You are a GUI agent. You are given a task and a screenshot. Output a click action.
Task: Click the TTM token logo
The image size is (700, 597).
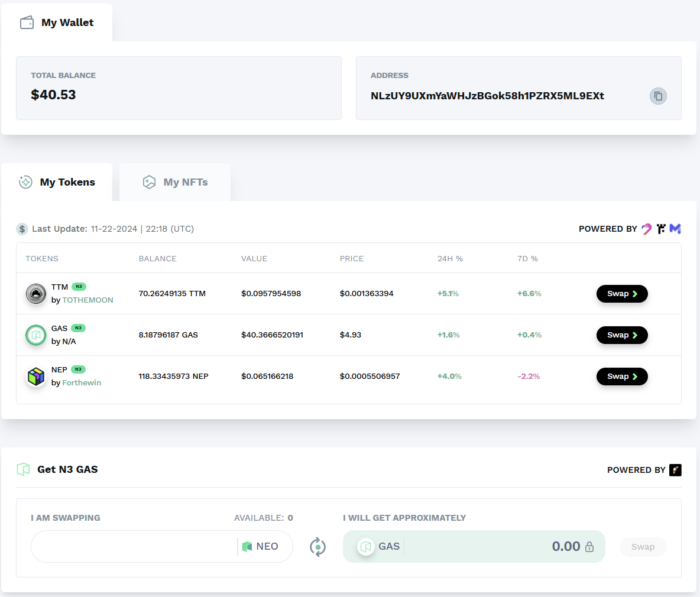[x=36, y=294]
